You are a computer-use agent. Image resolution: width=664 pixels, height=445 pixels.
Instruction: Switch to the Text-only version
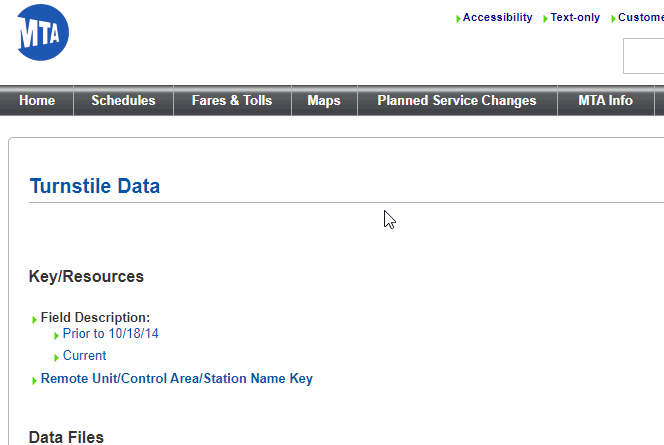[x=575, y=18]
